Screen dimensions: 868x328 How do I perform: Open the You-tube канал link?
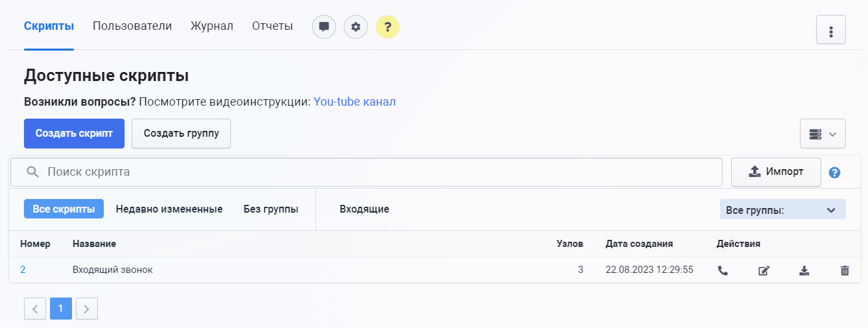[354, 102]
